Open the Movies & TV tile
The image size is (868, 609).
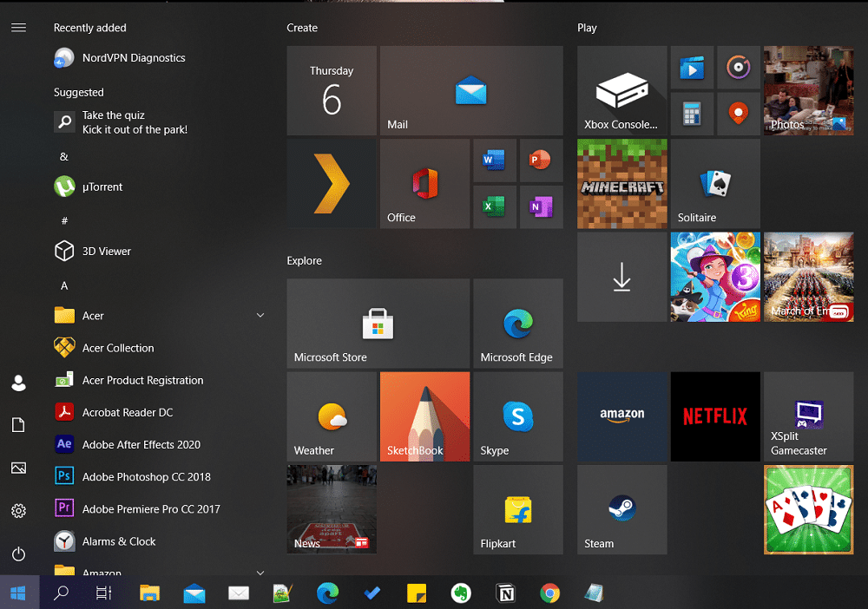(x=692, y=68)
